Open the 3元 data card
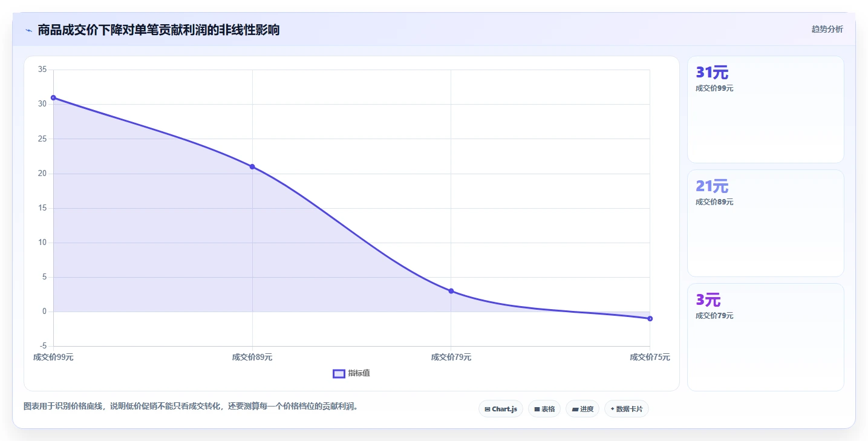 coord(766,337)
